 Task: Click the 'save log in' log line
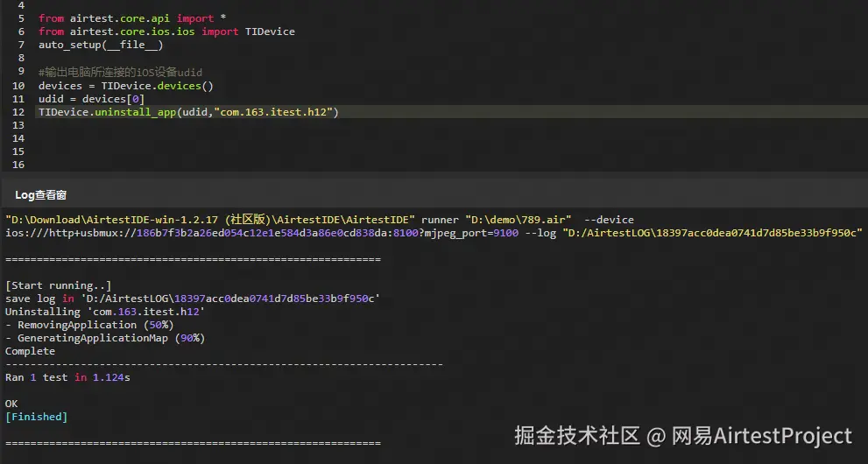pos(193,299)
